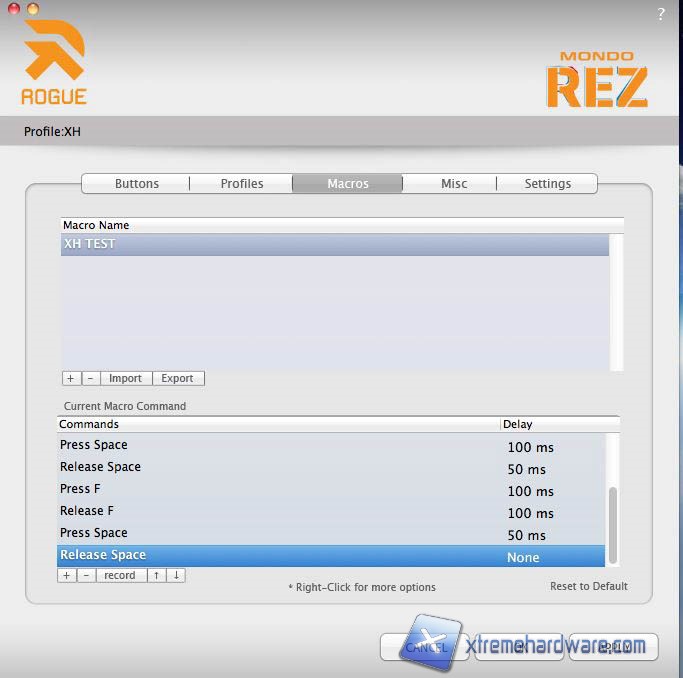Click the Export macro button
The image size is (683, 678).
coord(177,378)
